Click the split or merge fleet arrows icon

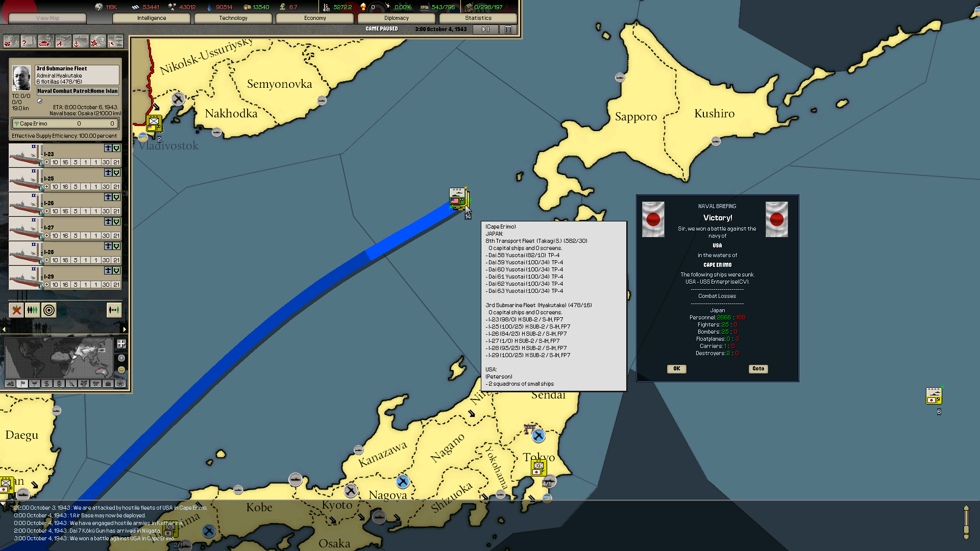114,310
